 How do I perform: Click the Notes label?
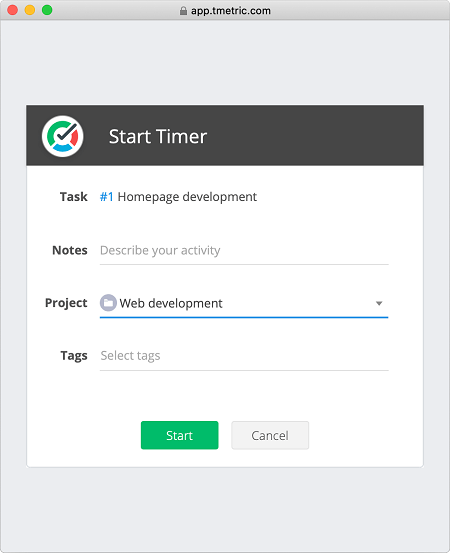(70, 250)
